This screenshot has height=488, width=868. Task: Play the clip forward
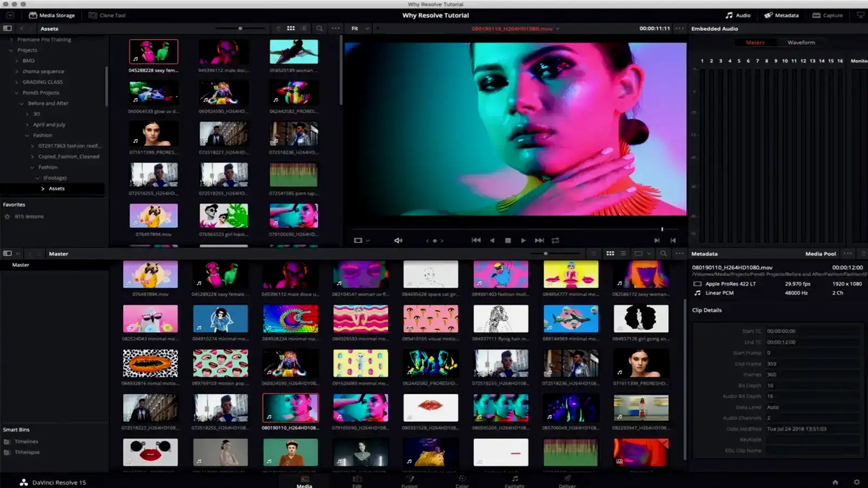[523, 240]
